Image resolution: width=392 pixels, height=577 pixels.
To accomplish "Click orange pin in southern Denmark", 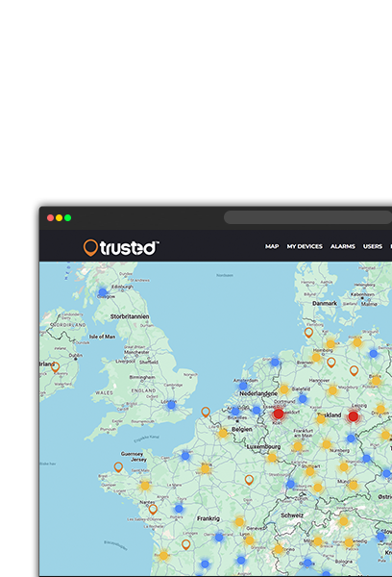I will pos(308,333).
